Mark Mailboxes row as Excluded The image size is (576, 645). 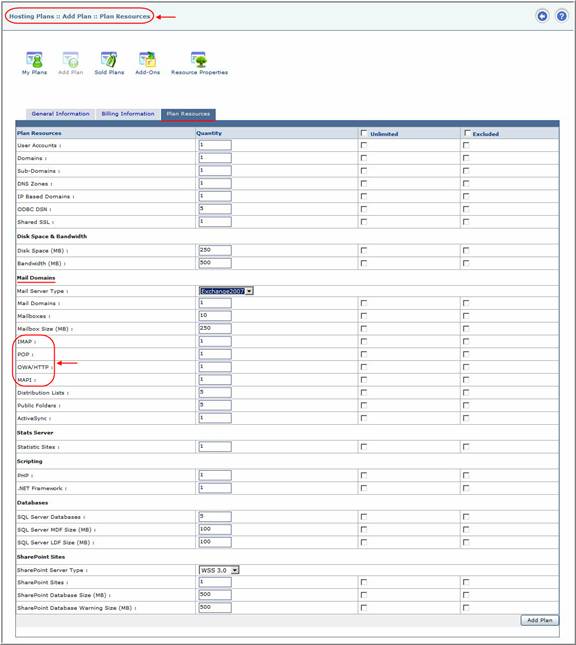[466, 316]
